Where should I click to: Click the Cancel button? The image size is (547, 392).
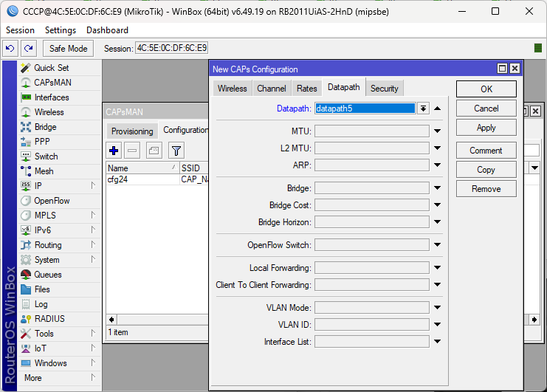pos(486,109)
